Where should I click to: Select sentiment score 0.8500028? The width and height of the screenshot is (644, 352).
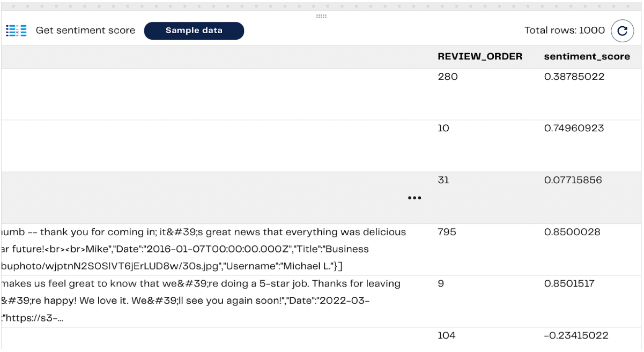pyautogui.click(x=573, y=232)
